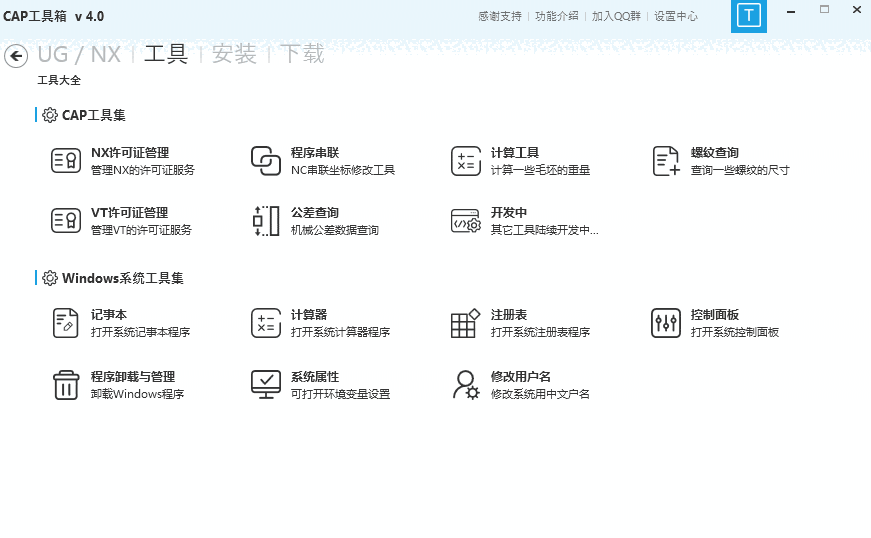Open the NX许可证管理 license icon
The image size is (871, 538).
(66, 161)
